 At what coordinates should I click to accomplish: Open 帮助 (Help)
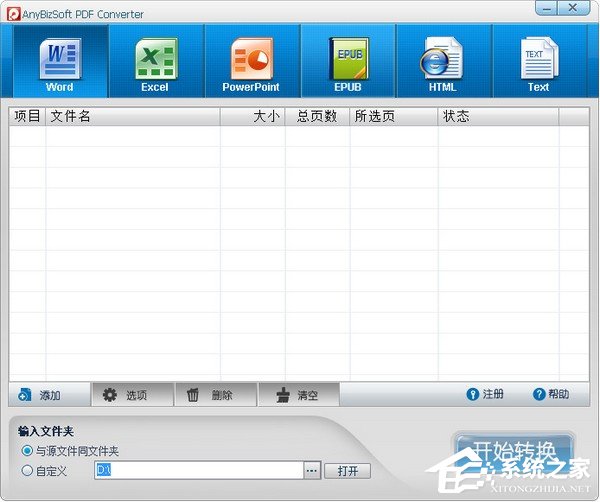point(551,394)
